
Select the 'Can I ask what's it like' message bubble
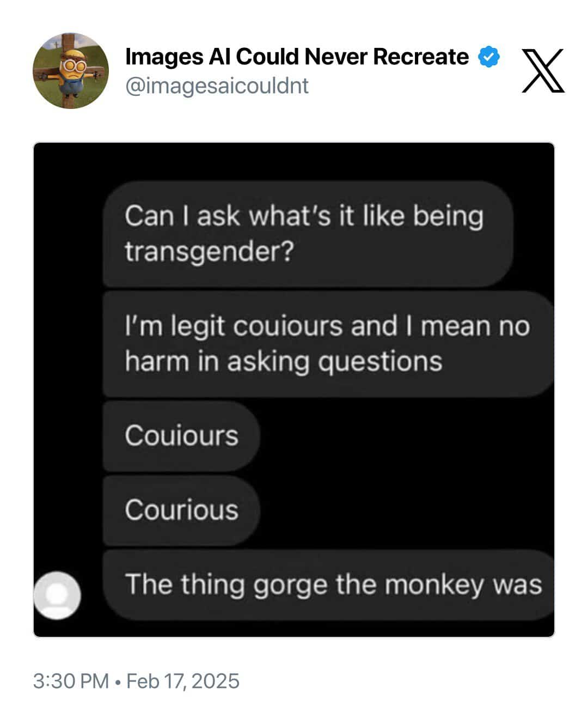308,234
